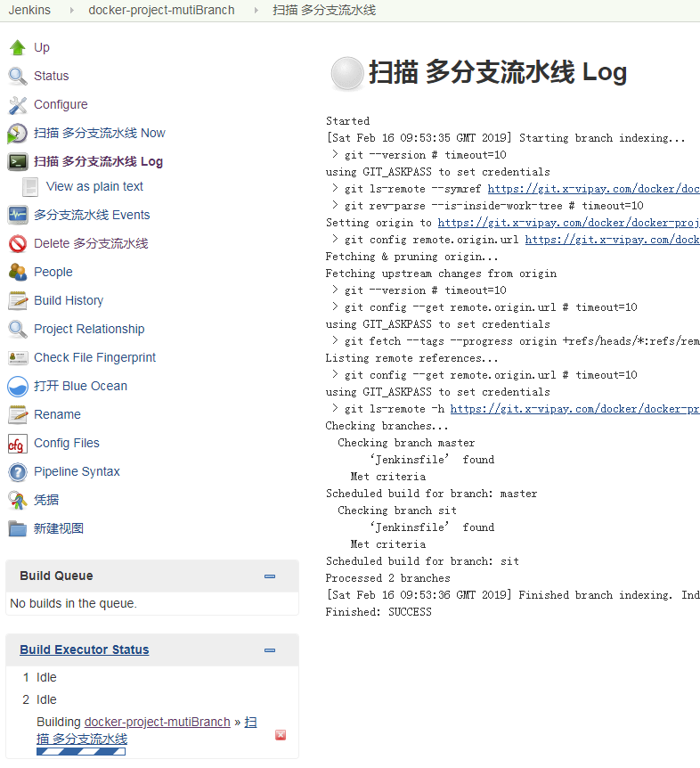Image resolution: width=700 pixels, height=768 pixels.
Task: Open dropdown arrow after docker-project-mutiBranch breadcrumb
Action: 256,11
